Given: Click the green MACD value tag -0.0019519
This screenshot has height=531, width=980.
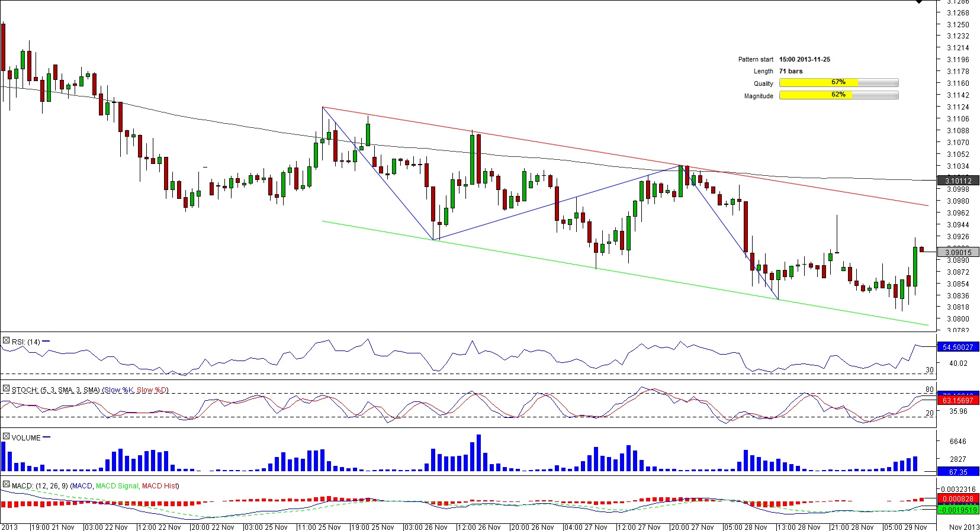Looking at the screenshot, I should click(958, 510).
